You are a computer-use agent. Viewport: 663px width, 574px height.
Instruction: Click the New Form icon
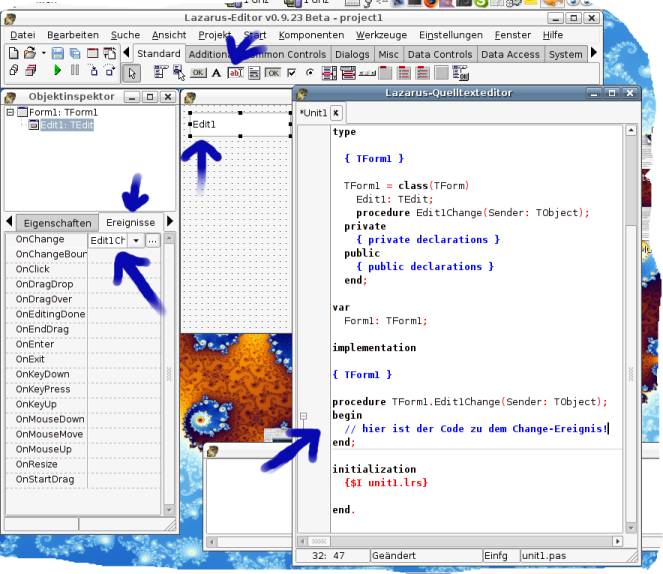[x=92, y=53]
